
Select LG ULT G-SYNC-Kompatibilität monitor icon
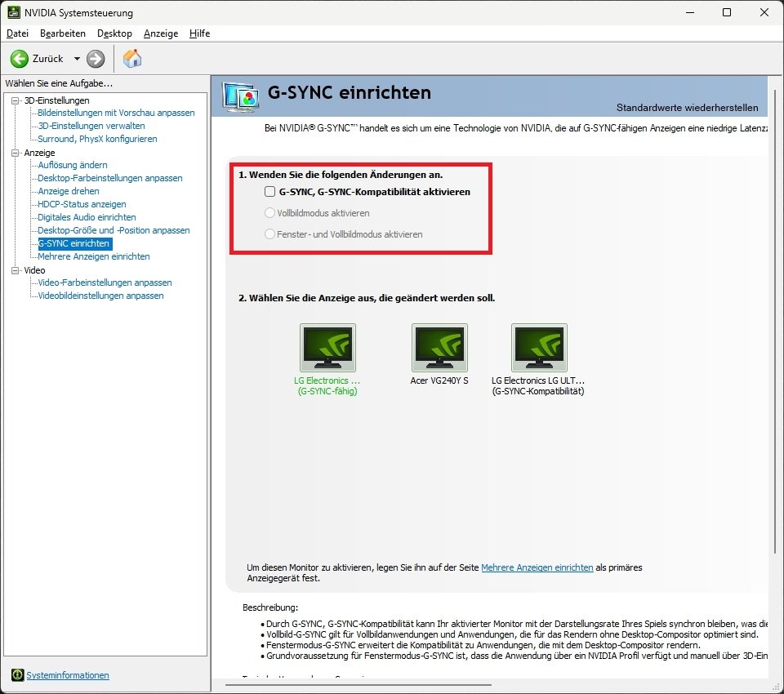pyautogui.click(x=539, y=348)
